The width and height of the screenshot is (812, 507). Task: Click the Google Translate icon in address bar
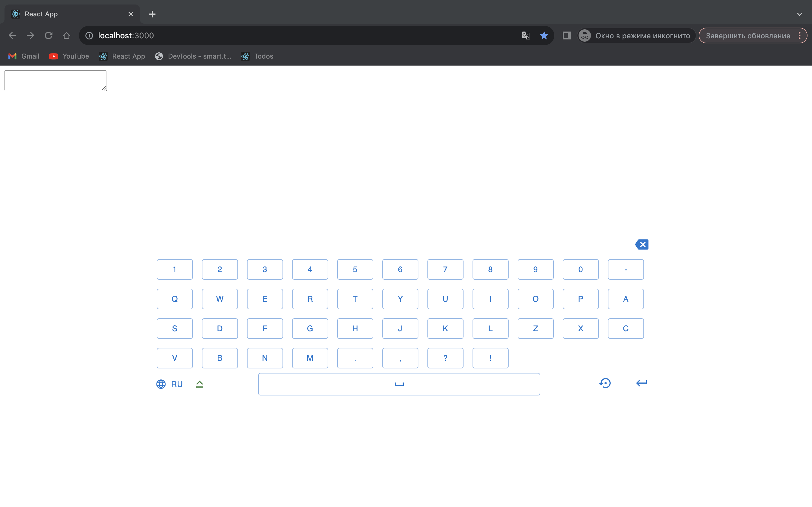[526, 35]
